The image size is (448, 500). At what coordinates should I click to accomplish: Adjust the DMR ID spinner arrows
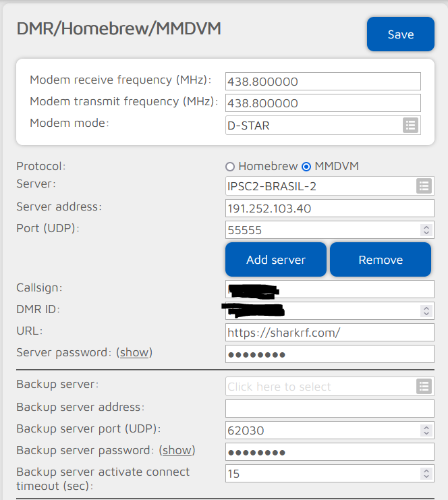[x=426, y=310]
